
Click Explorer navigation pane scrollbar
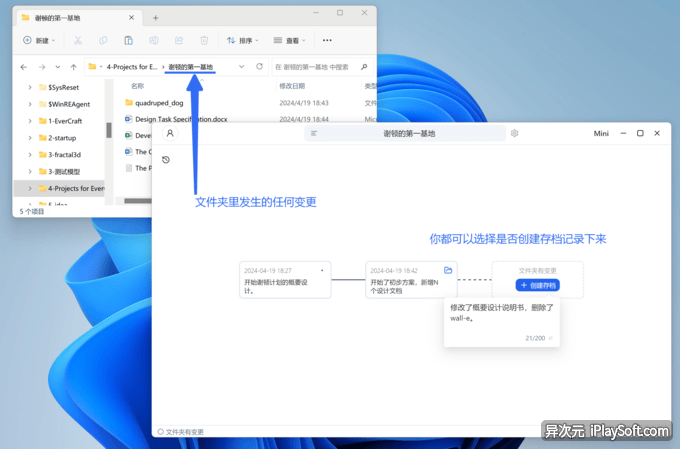(x=109, y=130)
